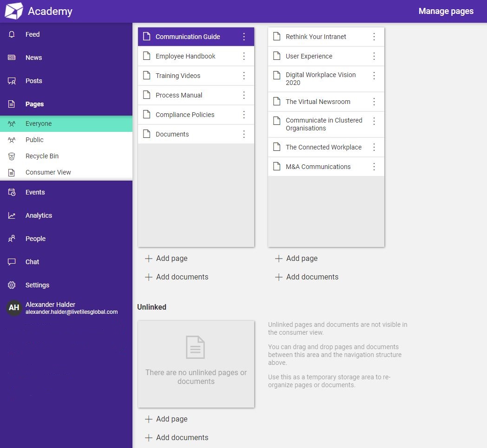Open three-dot menu for Documents
Screen dimensions: 487x448
point(244,134)
